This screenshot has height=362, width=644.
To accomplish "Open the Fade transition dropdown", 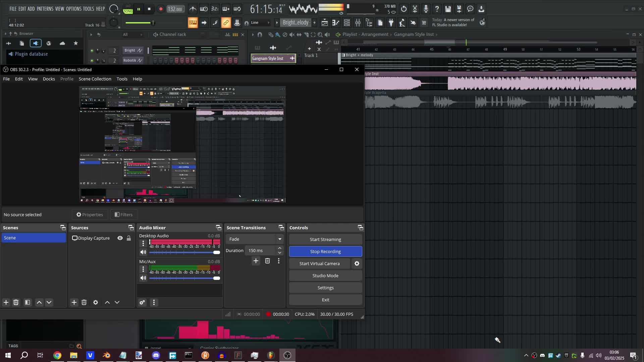I will [255, 239].
